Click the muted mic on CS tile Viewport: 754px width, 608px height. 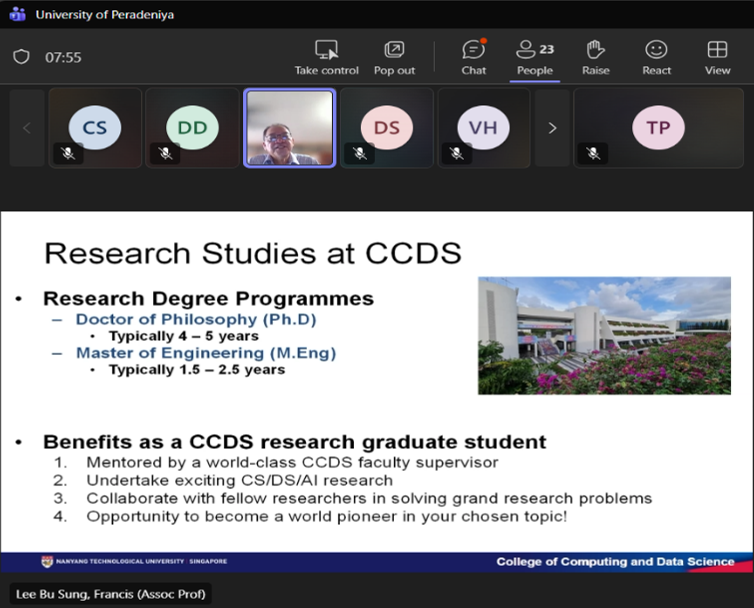coord(68,153)
